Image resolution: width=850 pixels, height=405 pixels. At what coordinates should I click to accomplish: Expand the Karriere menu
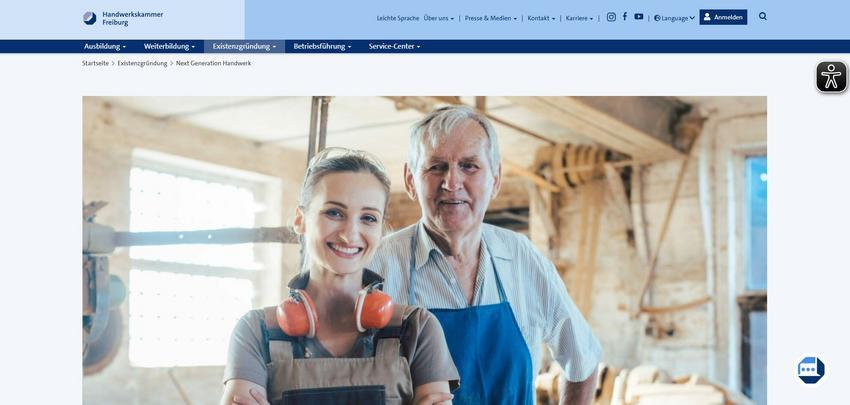[x=579, y=18]
